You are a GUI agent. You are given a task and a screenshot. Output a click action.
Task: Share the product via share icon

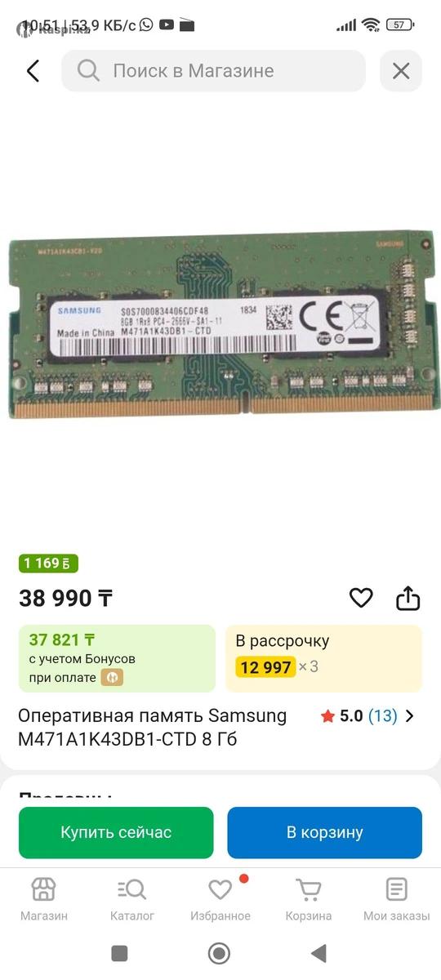pyautogui.click(x=408, y=599)
